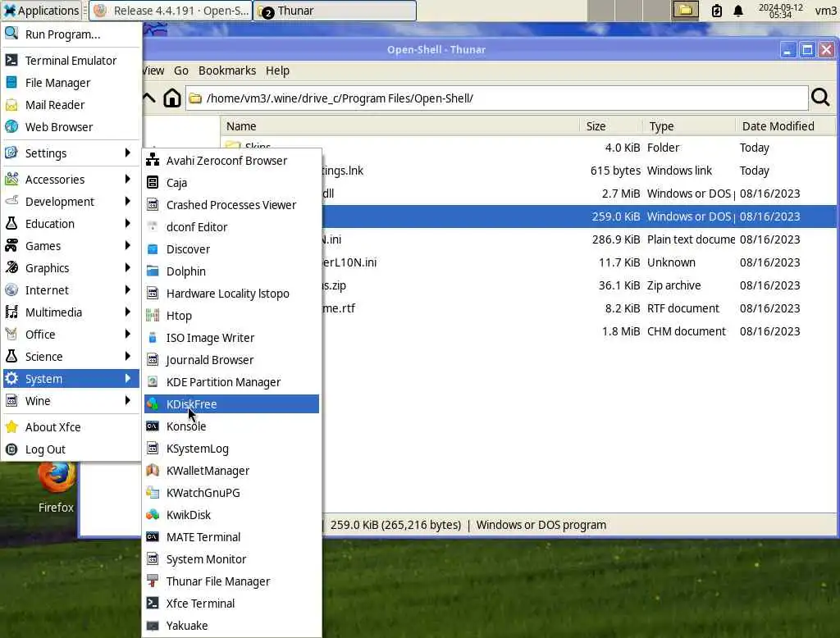Click the Yakuake icon

(x=153, y=625)
